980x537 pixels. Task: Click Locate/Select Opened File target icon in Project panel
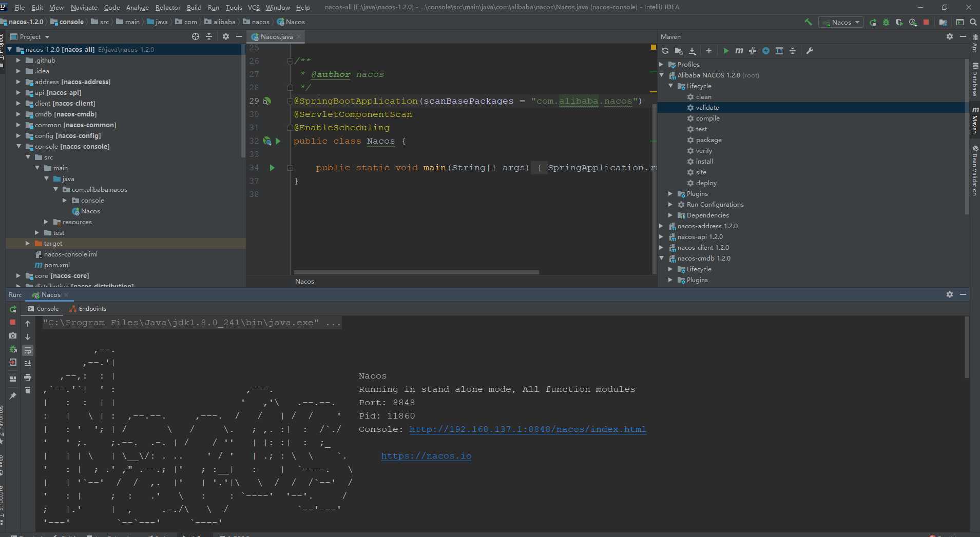pyautogui.click(x=196, y=36)
